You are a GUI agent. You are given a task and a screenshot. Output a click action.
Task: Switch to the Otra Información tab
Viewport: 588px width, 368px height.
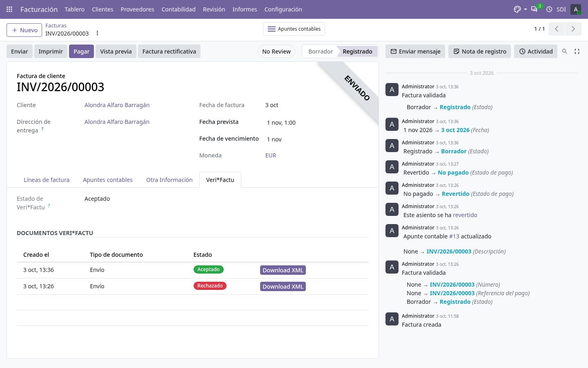(169, 180)
